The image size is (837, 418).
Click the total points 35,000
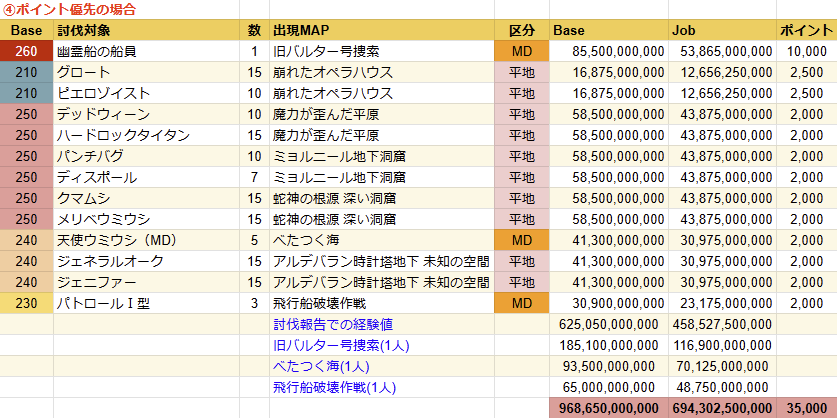806,408
